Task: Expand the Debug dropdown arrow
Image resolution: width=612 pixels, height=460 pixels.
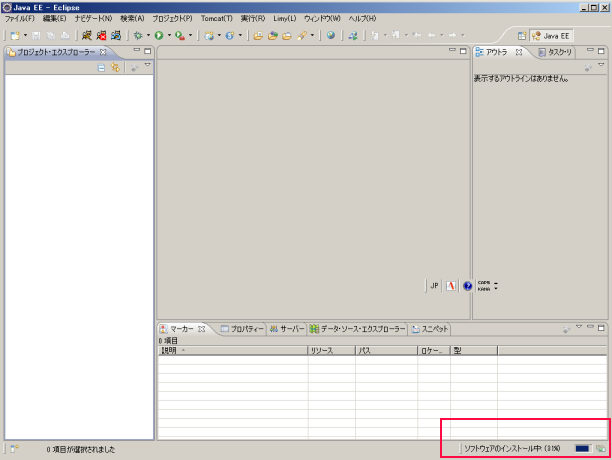Action: coord(148,36)
